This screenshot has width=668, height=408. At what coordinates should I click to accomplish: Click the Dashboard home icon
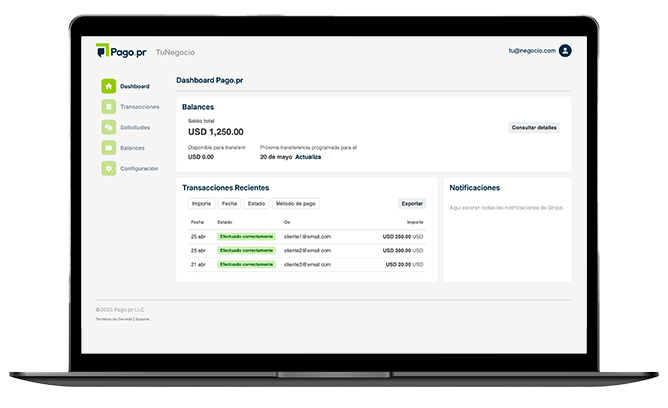(108, 86)
